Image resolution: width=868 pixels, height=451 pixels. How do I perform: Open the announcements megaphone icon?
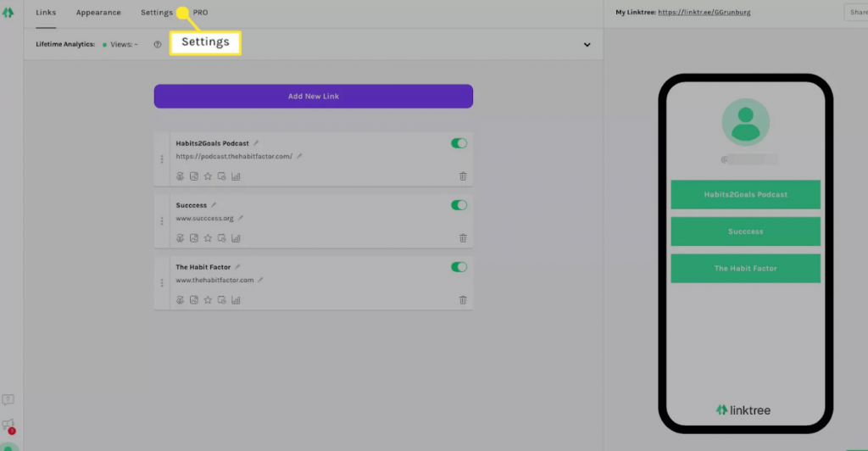[x=8, y=425]
